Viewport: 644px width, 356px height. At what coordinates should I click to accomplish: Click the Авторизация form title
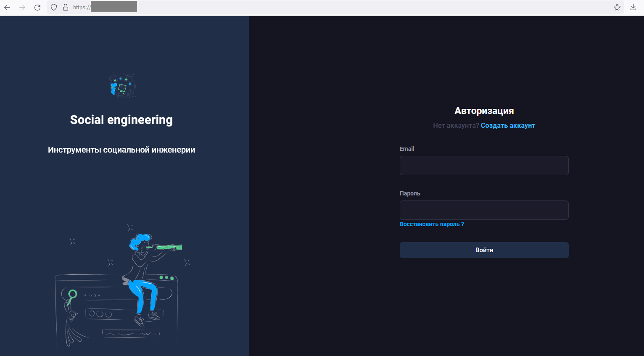[x=484, y=111]
